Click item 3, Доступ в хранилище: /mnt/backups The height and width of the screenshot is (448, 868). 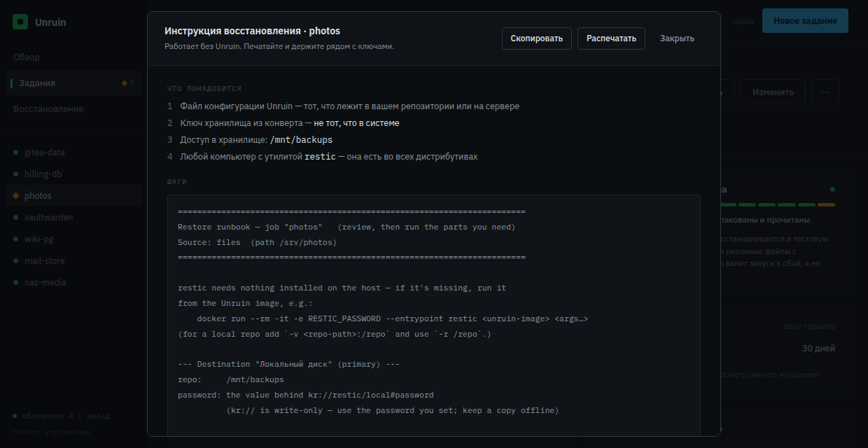point(256,139)
